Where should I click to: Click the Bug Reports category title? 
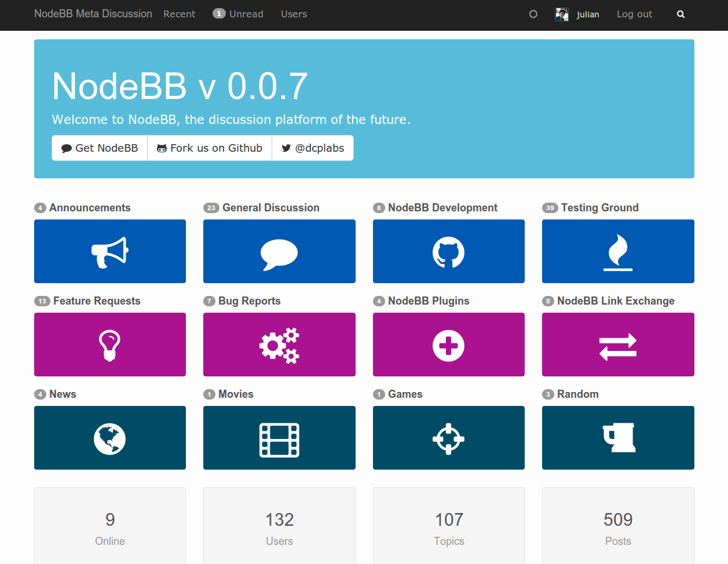pos(250,301)
